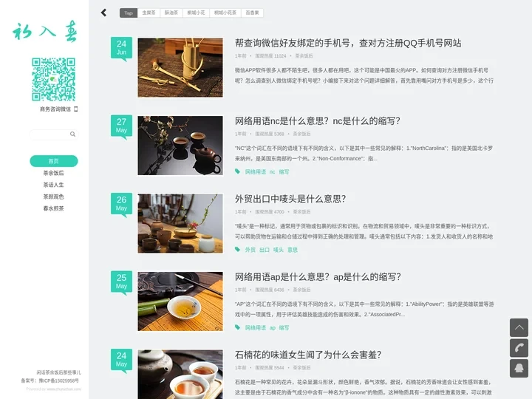The image size is (532, 399).
Task: Click the Tags label button
Action: [x=129, y=13]
